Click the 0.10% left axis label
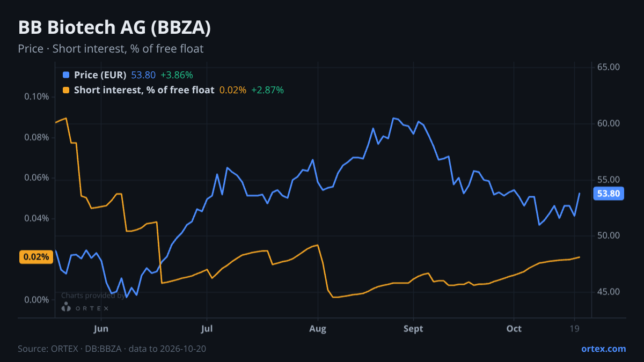Screen dimensions: 644x362 coord(36,97)
